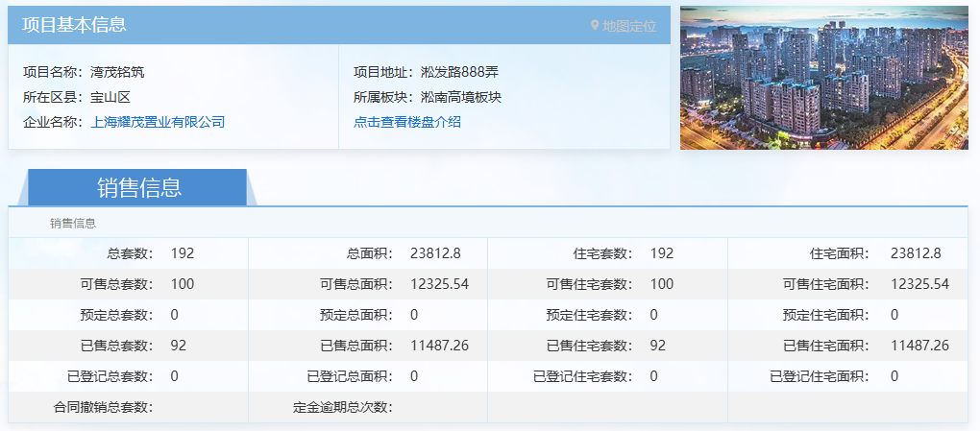Image resolution: width=980 pixels, height=431 pixels.
Task: Click the 可售总面积 label
Action: 356,284
